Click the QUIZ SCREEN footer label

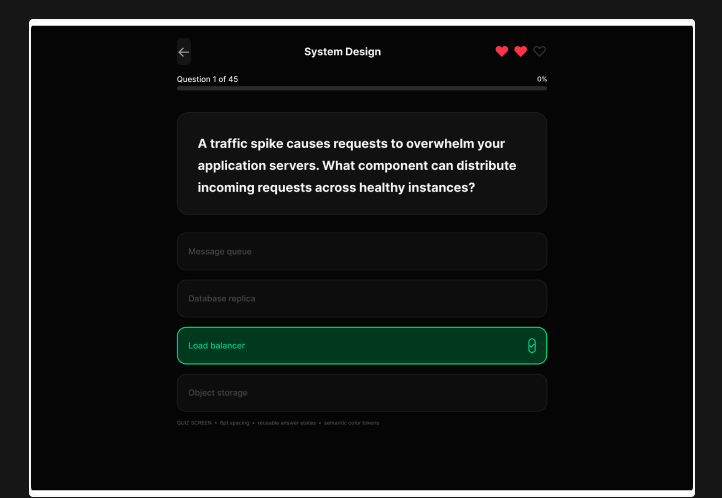[x=194, y=423]
